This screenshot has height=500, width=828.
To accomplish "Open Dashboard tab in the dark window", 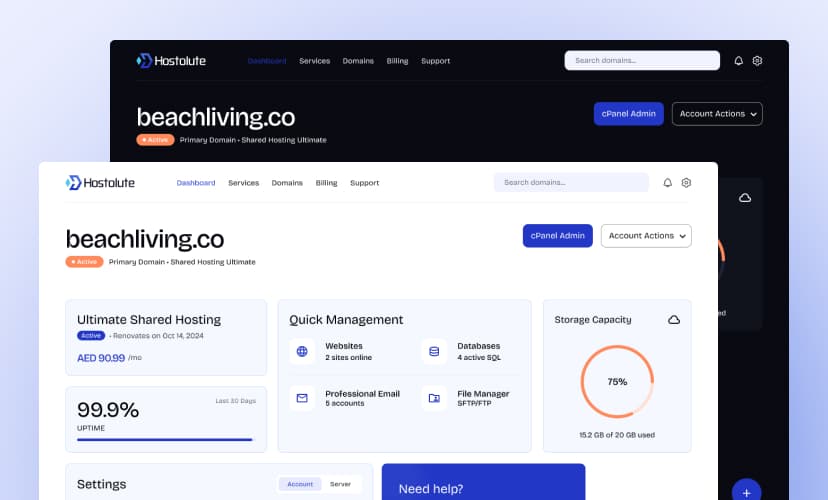I will click(267, 61).
